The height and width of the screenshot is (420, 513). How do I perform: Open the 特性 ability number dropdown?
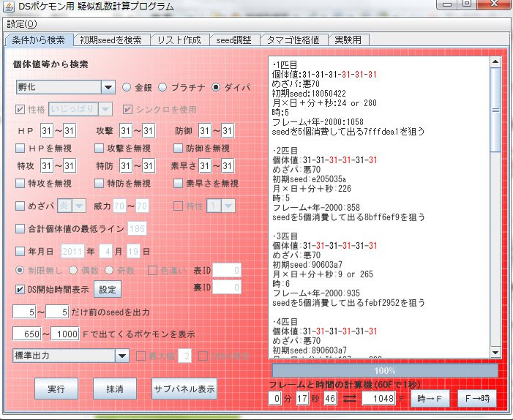pos(228,206)
